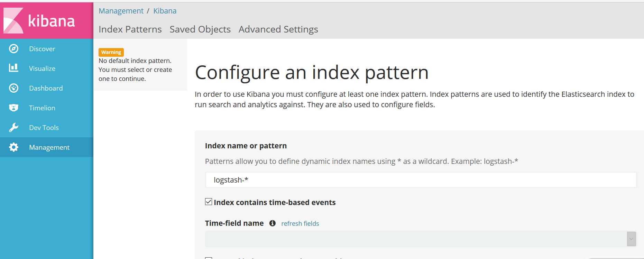
Task: Open Discover via compass icon
Action: pyautogui.click(x=13, y=49)
